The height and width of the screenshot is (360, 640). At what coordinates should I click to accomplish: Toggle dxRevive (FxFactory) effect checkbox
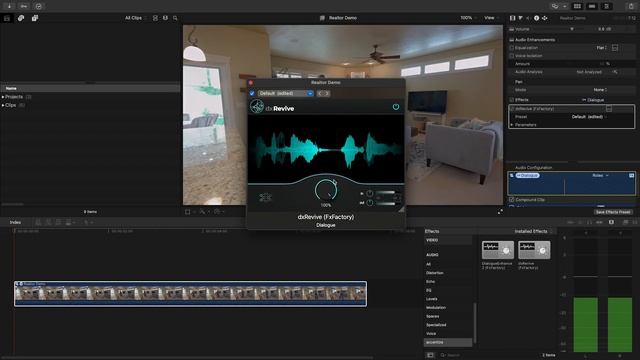[x=512, y=109]
